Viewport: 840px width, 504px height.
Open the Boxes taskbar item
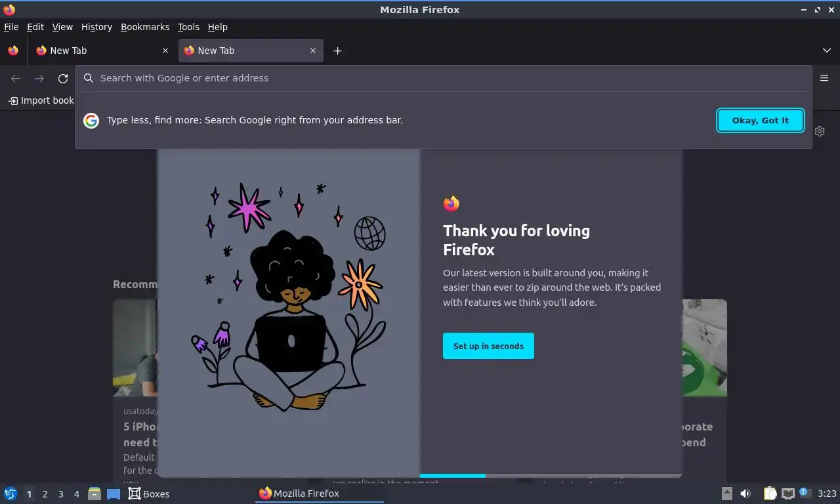pyautogui.click(x=149, y=493)
